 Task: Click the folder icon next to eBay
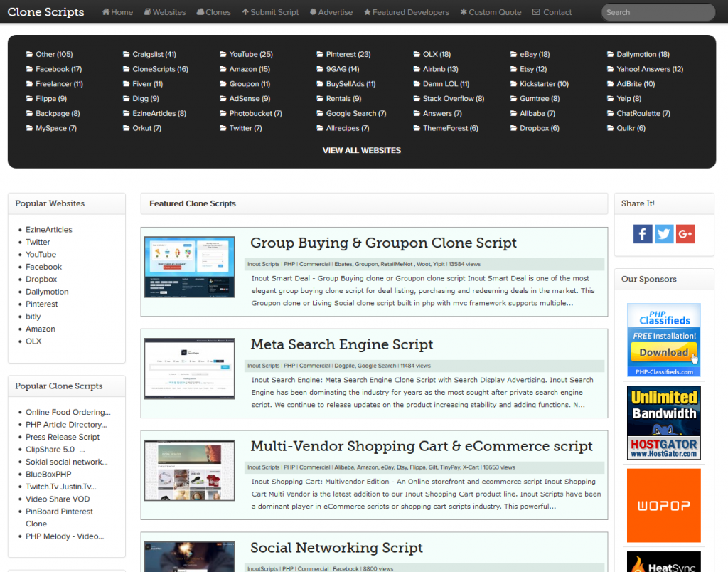click(514, 55)
